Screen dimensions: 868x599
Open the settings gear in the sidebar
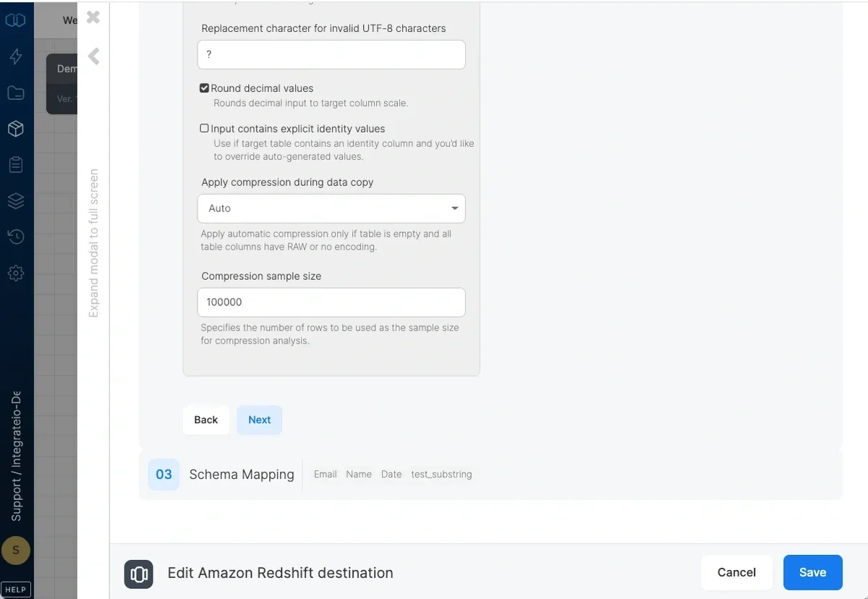[x=16, y=273]
